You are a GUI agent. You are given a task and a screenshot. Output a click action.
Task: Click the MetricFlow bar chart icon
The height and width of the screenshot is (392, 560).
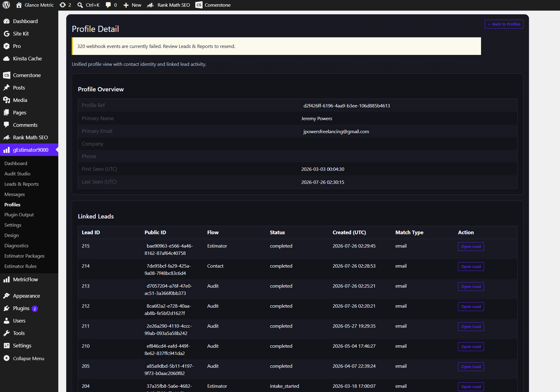click(x=6, y=279)
